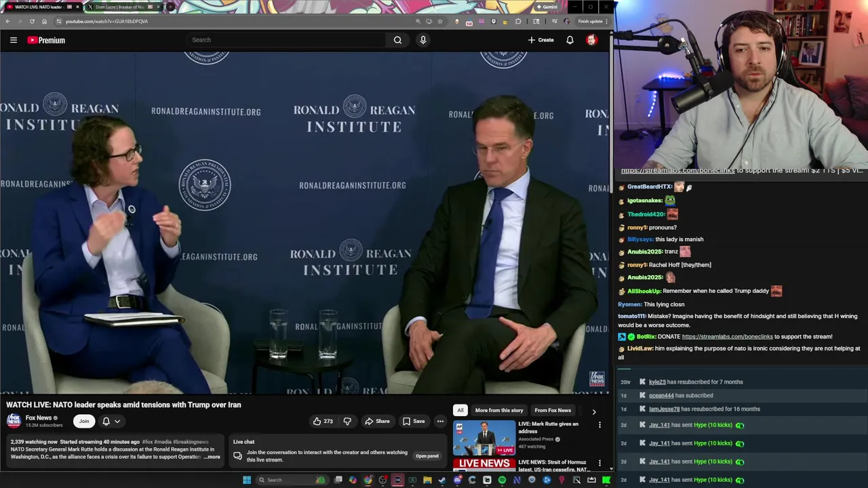Open the streamlabs.com/boneclinks link in BotRix message
This screenshot has width=868, height=488.
pyautogui.click(x=727, y=337)
